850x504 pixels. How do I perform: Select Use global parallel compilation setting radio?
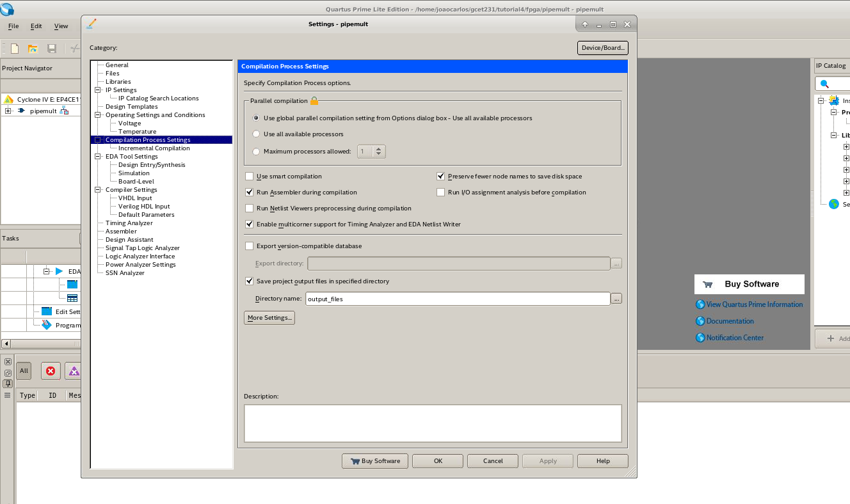pyautogui.click(x=257, y=118)
